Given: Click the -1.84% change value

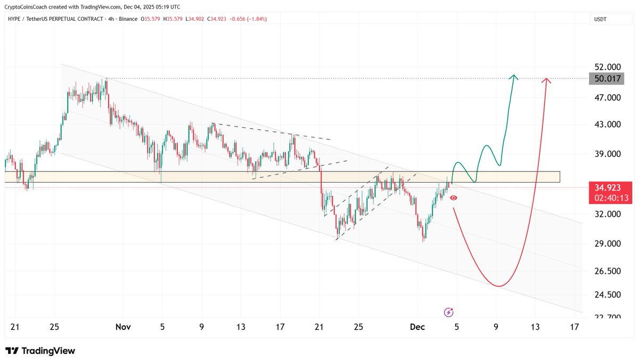Looking at the screenshot, I should point(258,18).
